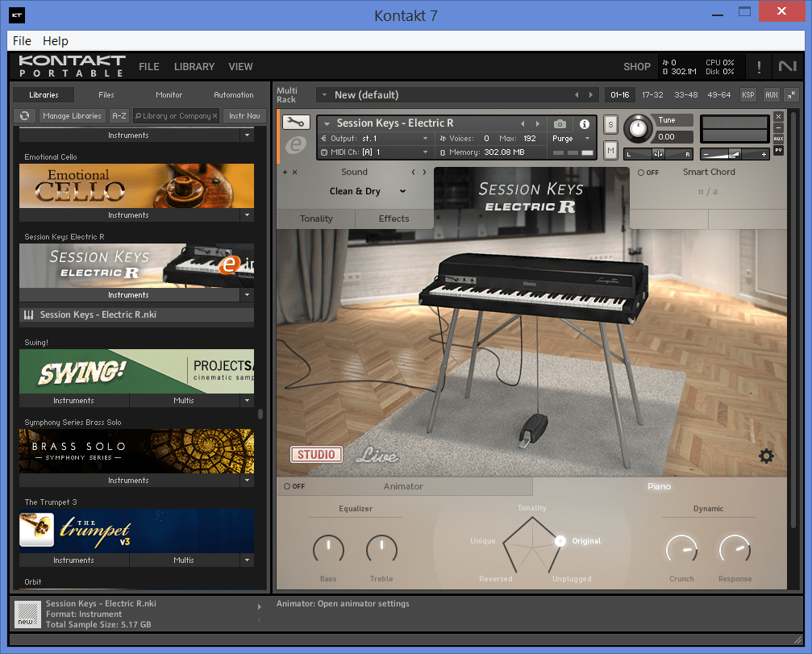The width and height of the screenshot is (812, 654).
Task: Expand Session Keys Electric R options arrow
Action: (x=247, y=294)
